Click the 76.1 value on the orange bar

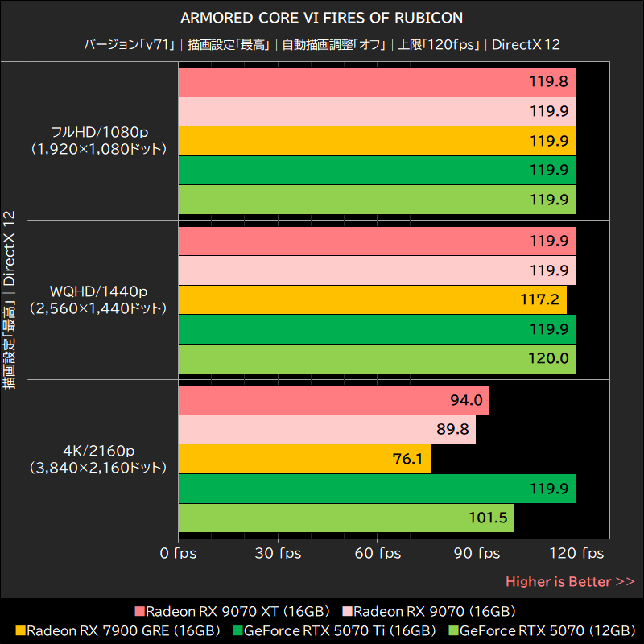point(407,459)
